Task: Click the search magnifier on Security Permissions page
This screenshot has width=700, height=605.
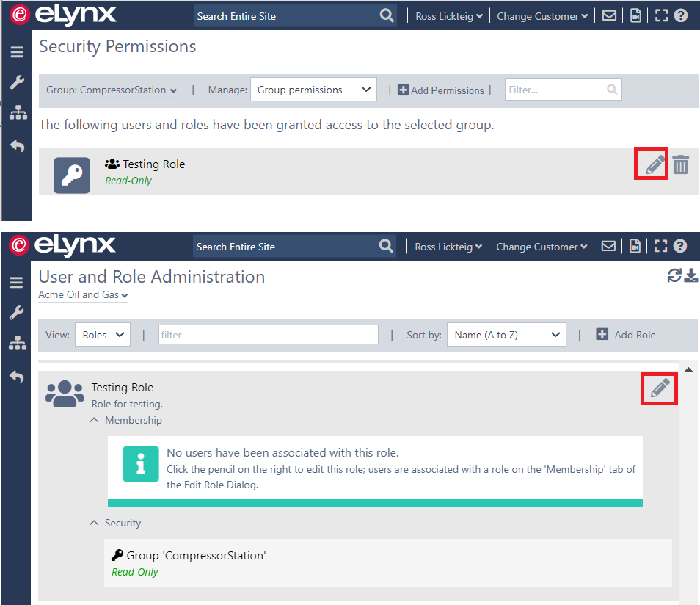Action: click(x=387, y=15)
